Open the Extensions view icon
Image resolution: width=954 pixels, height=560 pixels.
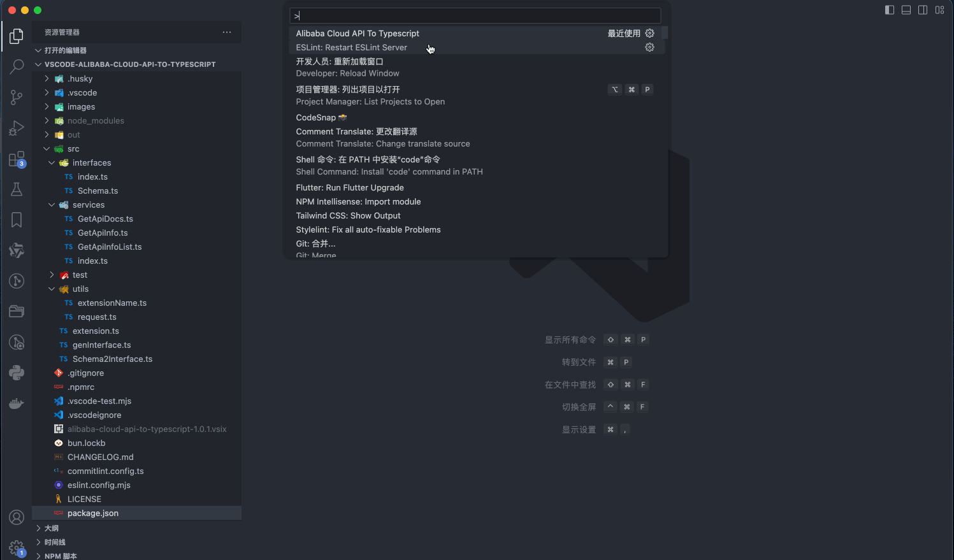click(17, 159)
